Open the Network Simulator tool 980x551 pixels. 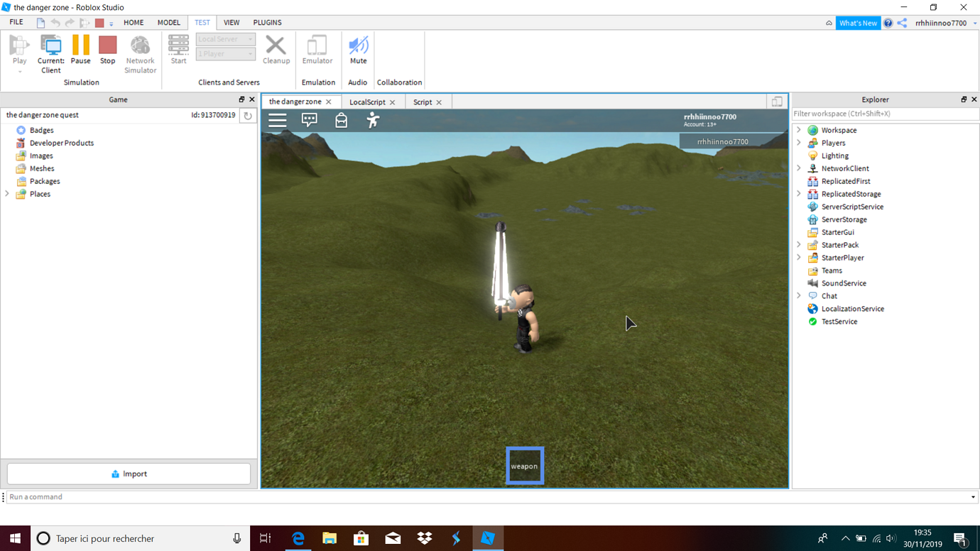140,52
